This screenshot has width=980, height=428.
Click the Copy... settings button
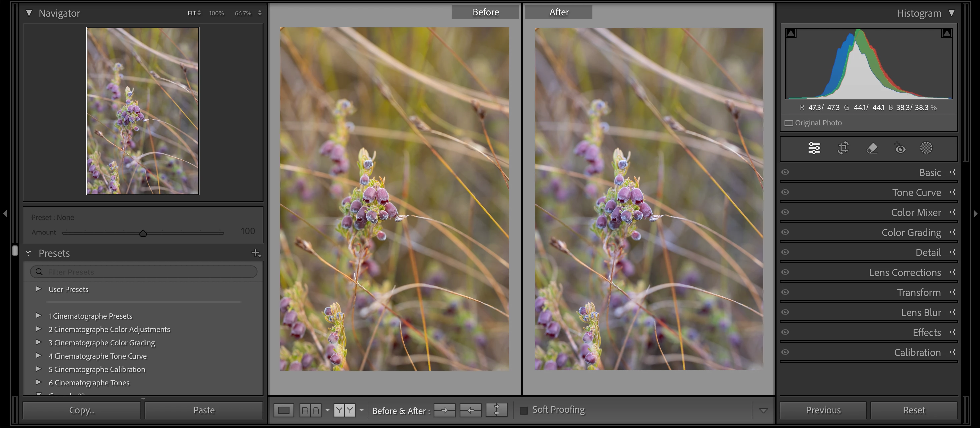pyautogui.click(x=81, y=410)
